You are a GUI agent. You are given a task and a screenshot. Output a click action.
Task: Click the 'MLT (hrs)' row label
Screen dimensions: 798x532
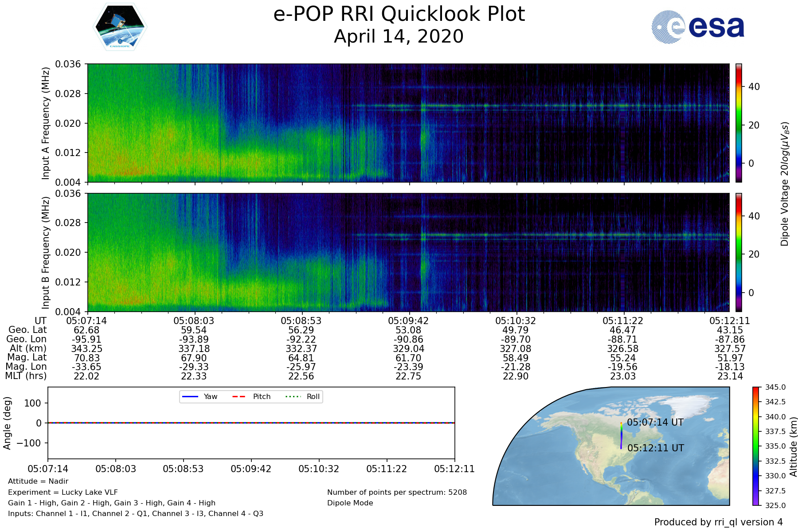tap(26, 376)
